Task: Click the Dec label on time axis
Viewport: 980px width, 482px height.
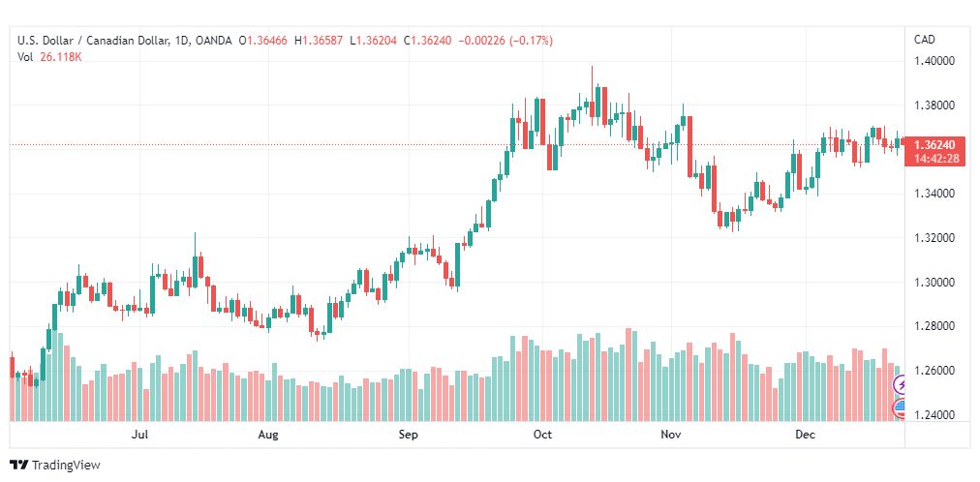Action: 805,434
